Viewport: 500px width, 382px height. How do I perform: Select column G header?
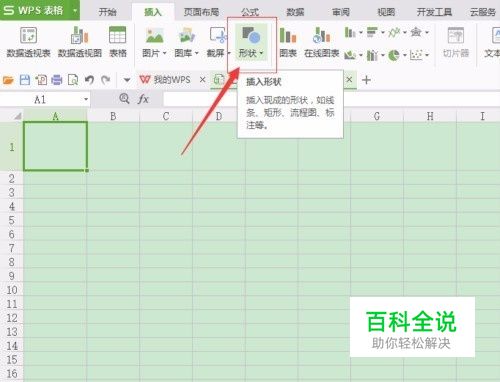pos(377,116)
